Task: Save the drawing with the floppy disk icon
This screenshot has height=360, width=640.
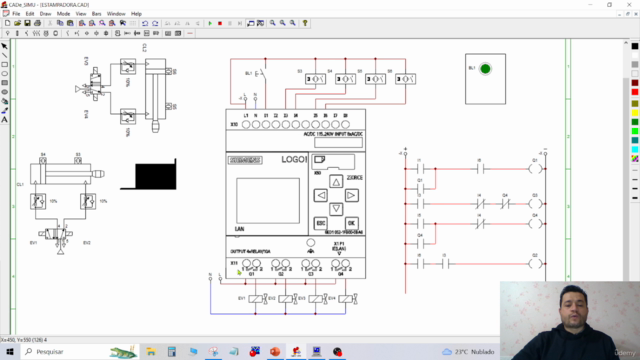Action: click(27, 23)
